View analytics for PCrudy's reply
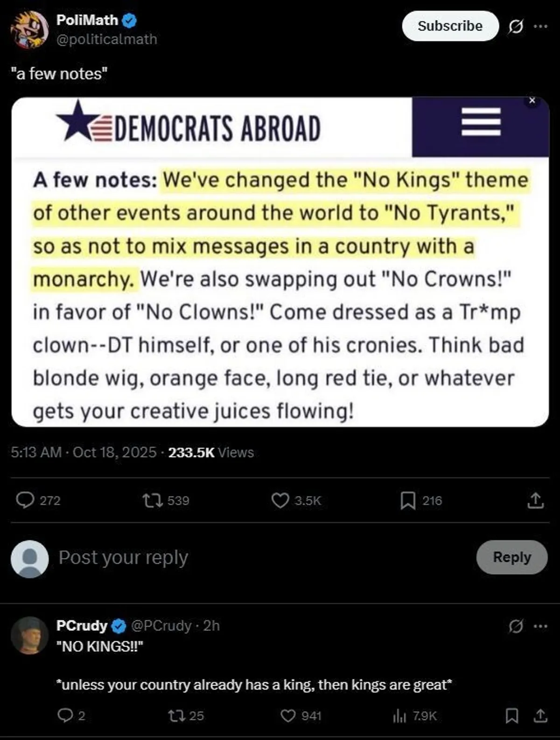560x740 pixels. point(400,715)
